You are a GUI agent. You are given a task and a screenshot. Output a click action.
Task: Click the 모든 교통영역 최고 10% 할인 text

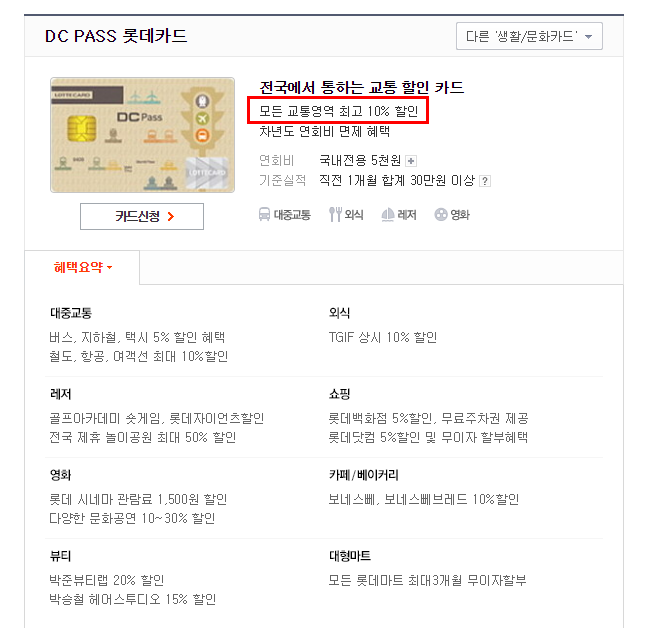(338, 111)
